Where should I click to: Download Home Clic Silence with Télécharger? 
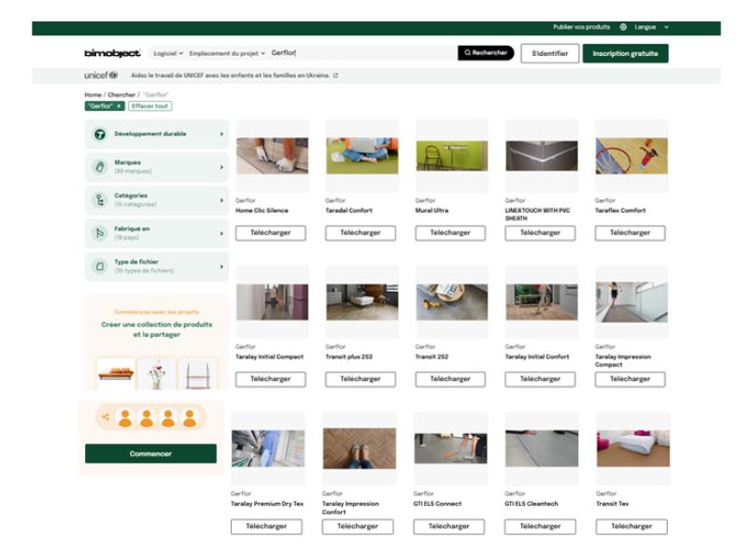click(270, 233)
